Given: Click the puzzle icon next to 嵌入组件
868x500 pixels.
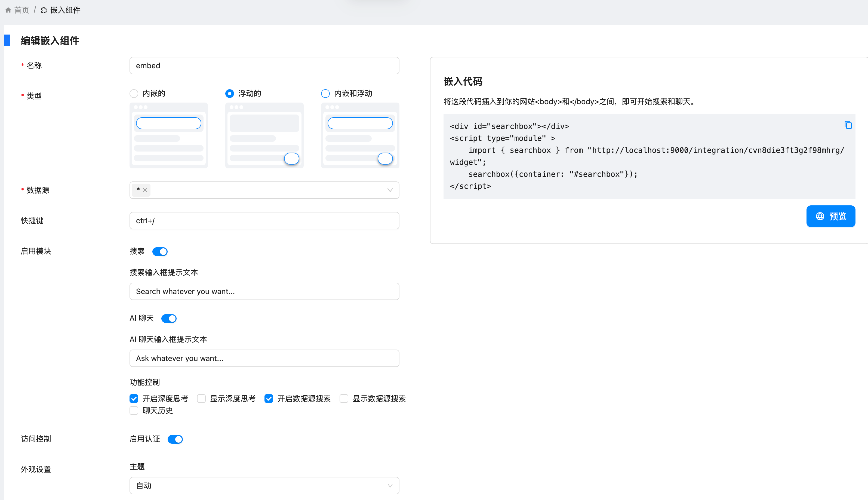Looking at the screenshot, I should (x=44, y=10).
